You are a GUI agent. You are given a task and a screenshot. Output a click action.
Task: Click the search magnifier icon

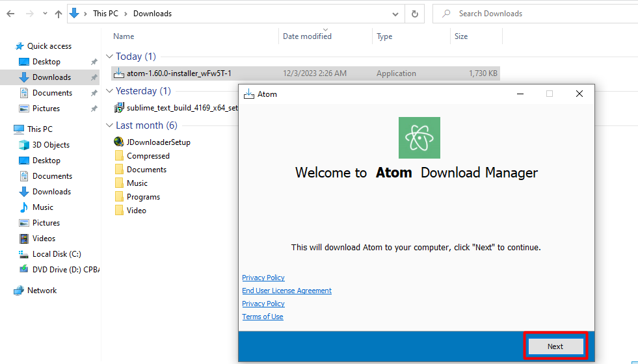tap(446, 14)
